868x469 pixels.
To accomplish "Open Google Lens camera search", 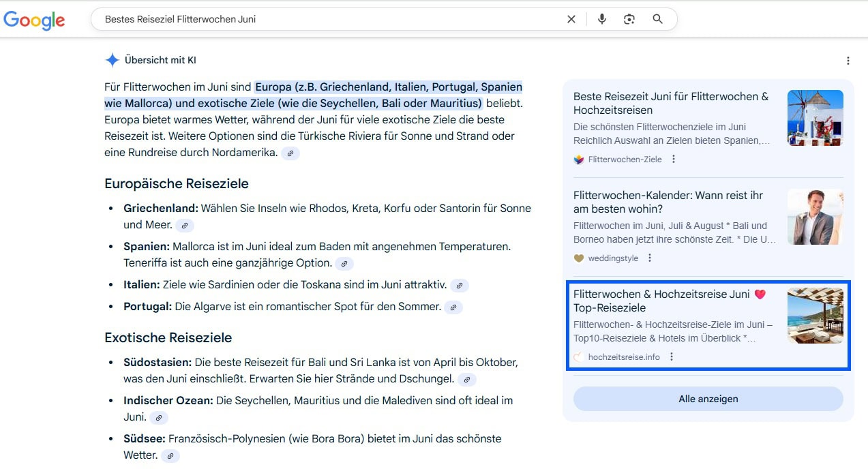I will 629,19.
